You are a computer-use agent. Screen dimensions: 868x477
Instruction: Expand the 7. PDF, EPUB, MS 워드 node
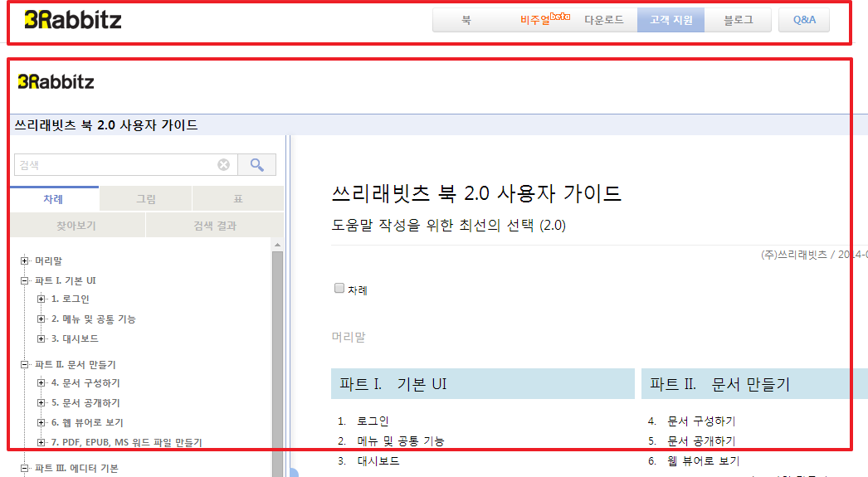click(x=41, y=443)
